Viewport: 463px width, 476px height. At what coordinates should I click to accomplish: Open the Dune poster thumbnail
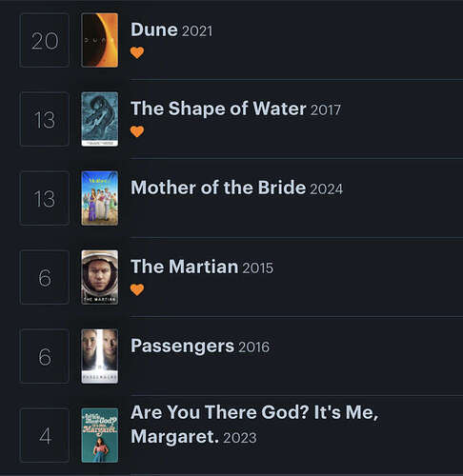(100, 40)
